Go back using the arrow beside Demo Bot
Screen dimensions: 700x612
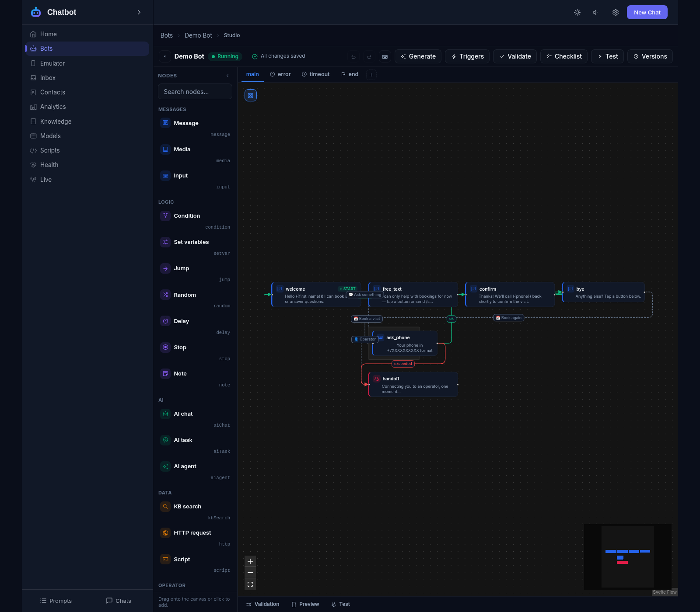pos(164,56)
